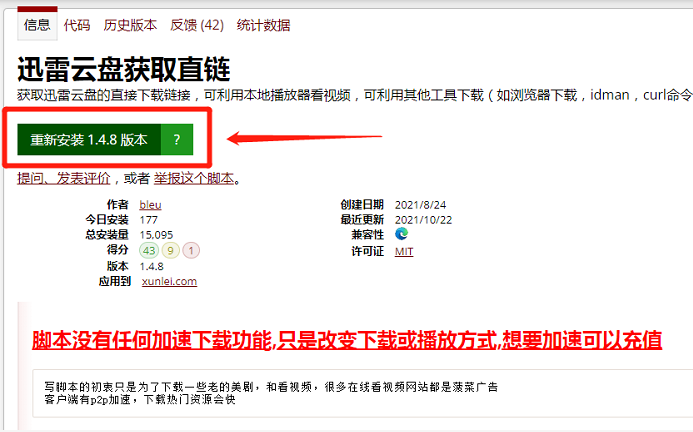Open author bleu's profile link

[151, 204]
